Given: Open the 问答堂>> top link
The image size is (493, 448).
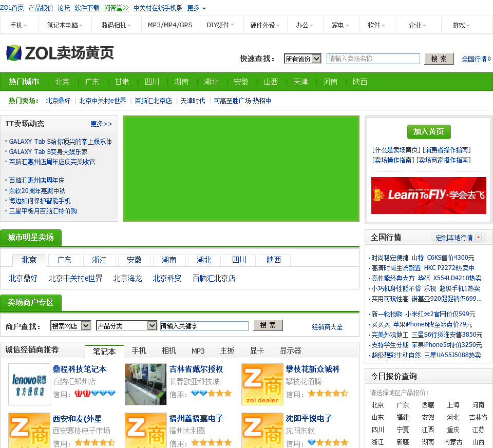Looking at the screenshot, I should (x=117, y=8).
